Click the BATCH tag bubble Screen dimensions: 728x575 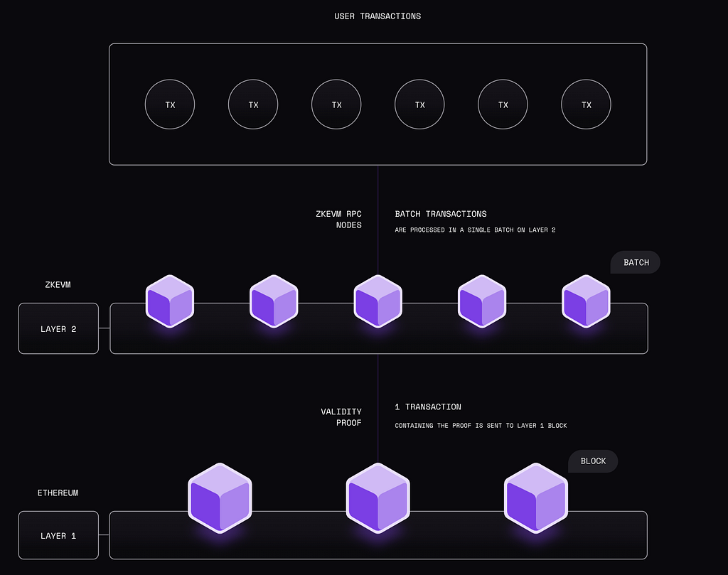point(635,262)
